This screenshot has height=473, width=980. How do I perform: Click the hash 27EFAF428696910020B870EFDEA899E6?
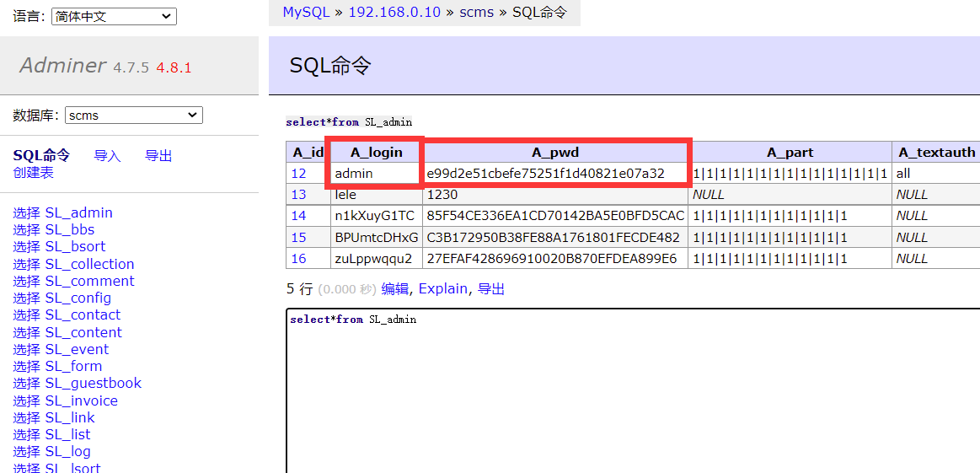point(552,258)
